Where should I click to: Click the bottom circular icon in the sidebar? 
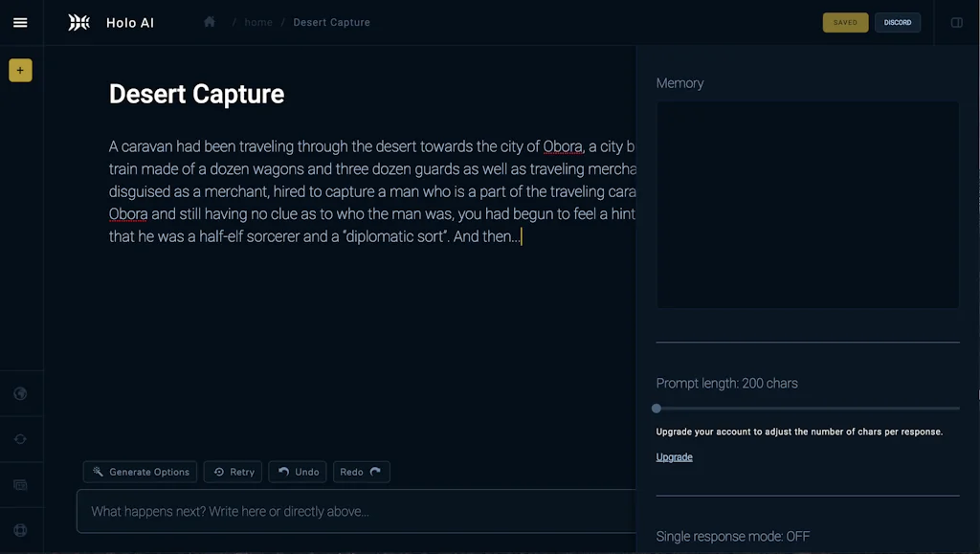[x=20, y=529]
